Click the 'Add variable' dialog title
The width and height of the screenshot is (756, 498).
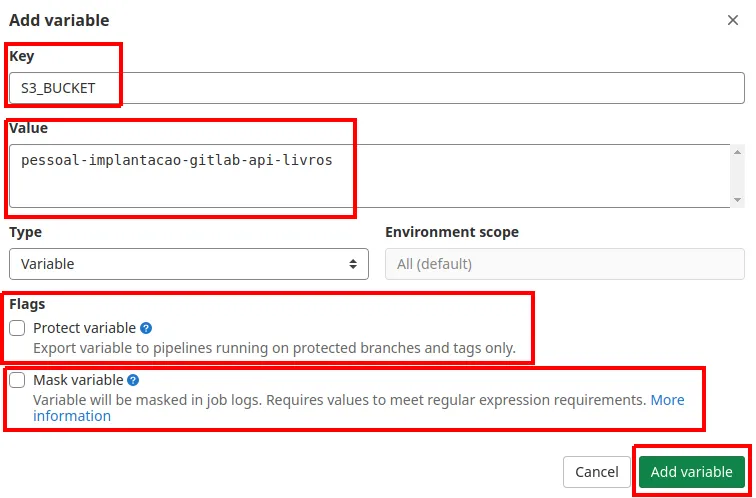(x=59, y=20)
